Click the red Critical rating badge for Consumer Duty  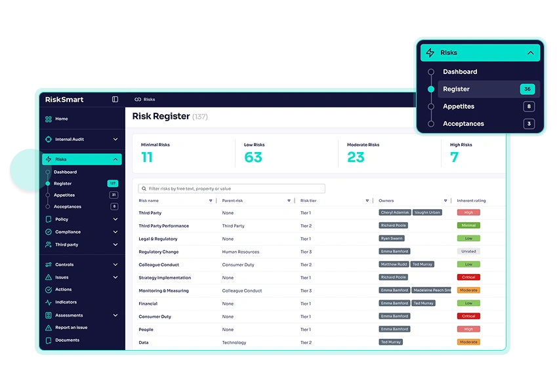[x=468, y=316]
